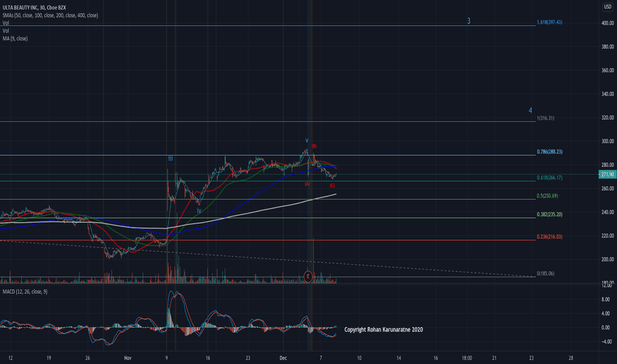Viewport: 617px width, 364px height.
Task: Click the '19' date axis label
Action: click(49, 358)
